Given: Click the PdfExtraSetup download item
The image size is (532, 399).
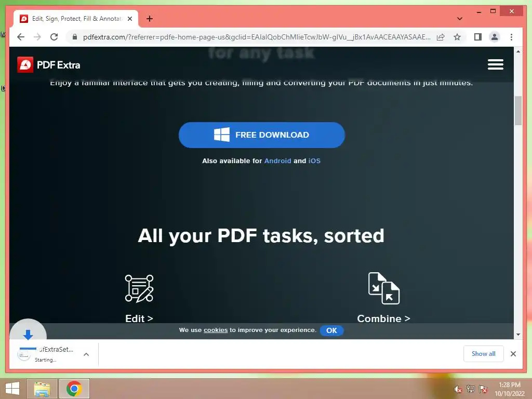Looking at the screenshot, I should [46, 354].
